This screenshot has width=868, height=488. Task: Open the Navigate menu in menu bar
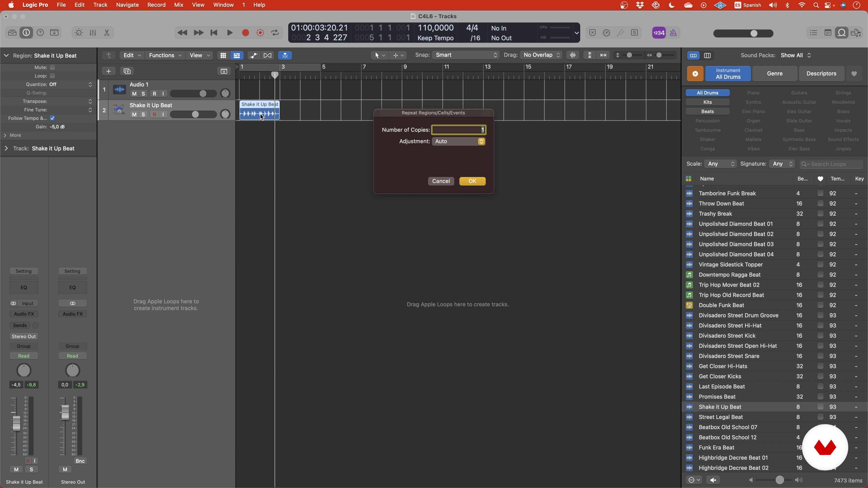pos(127,5)
